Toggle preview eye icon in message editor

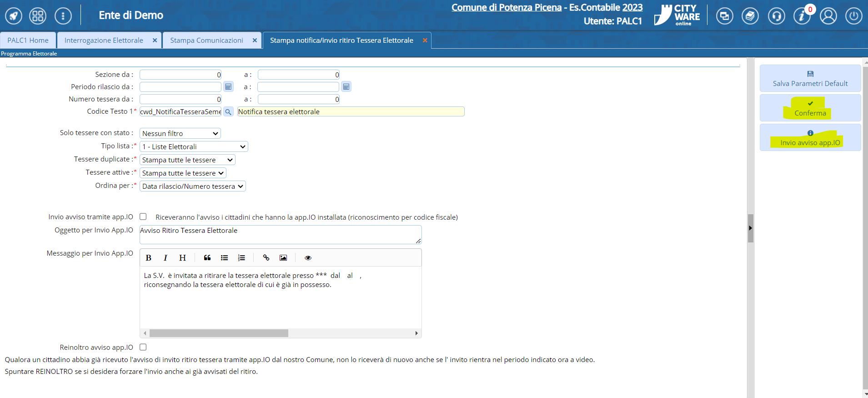[308, 258]
